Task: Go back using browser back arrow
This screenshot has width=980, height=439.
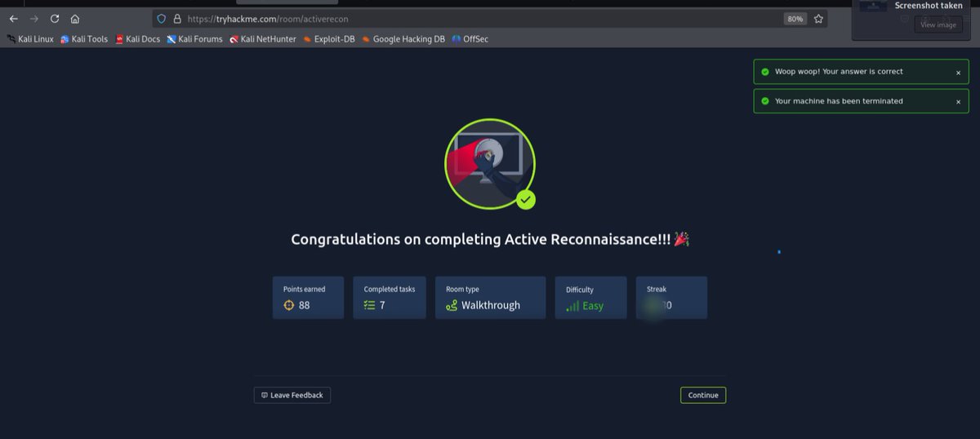Action: [x=13, y=19]
